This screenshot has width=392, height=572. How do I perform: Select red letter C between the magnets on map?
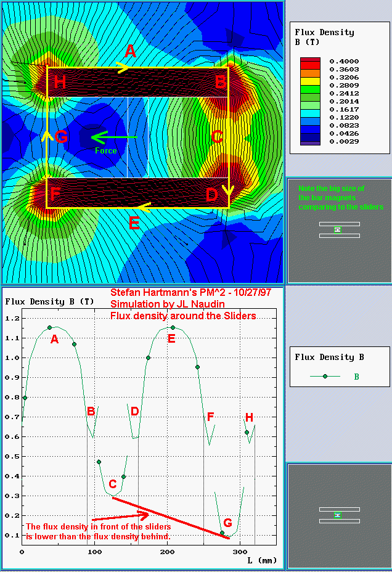click(216, 137)
